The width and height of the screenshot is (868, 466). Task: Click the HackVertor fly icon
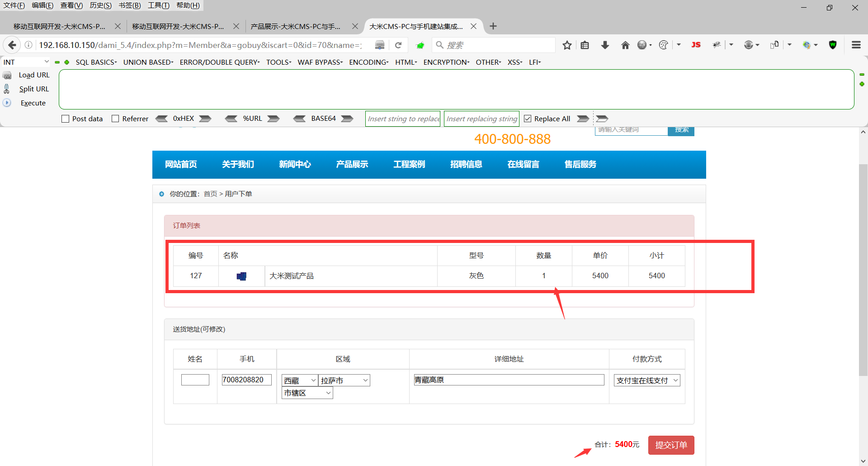click(717, 45)
